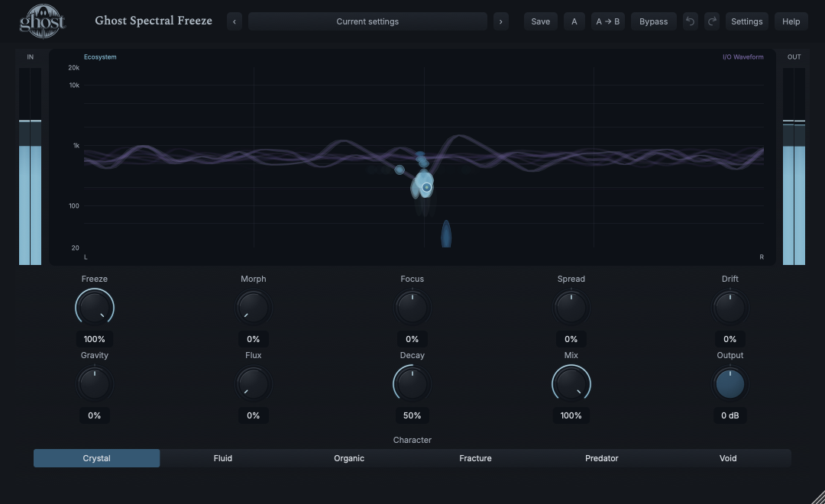Click the Output gain knob
This screenshot has height=504, width=825.
coord(730,384)
